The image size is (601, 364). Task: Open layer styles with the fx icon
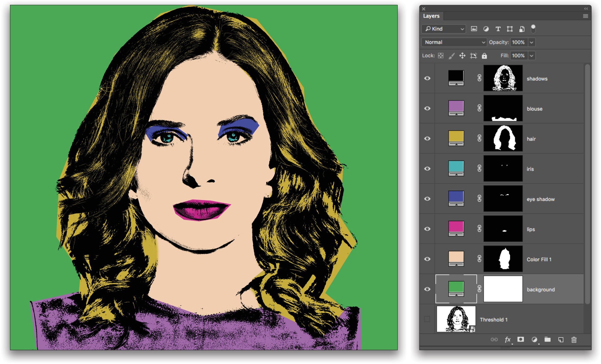pyautogui.click(x=508, y=340)
